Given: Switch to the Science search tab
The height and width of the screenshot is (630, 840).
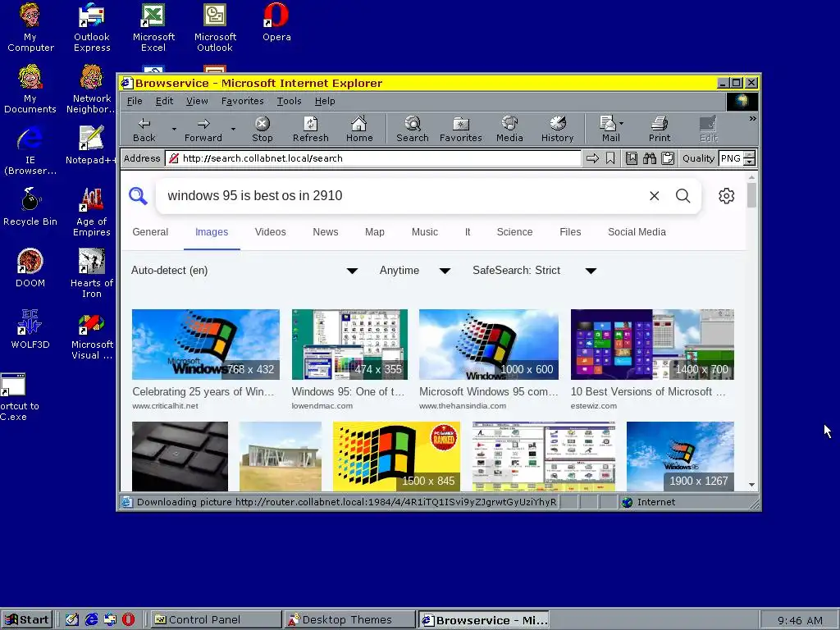Looking at the screenshot, I should tap(514, 232).
